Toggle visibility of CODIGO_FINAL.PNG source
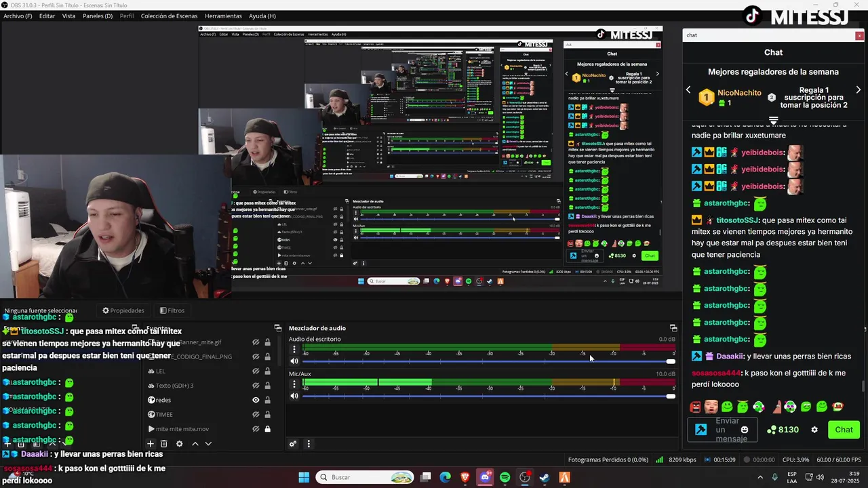868x488 pixels. coord(256,357)
